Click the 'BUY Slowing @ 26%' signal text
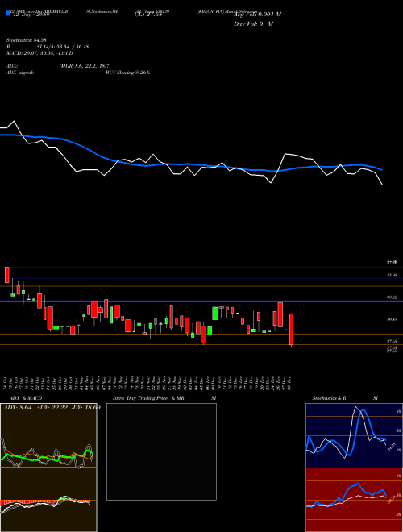This screenshot has height=532, width=403. point(127,73)
